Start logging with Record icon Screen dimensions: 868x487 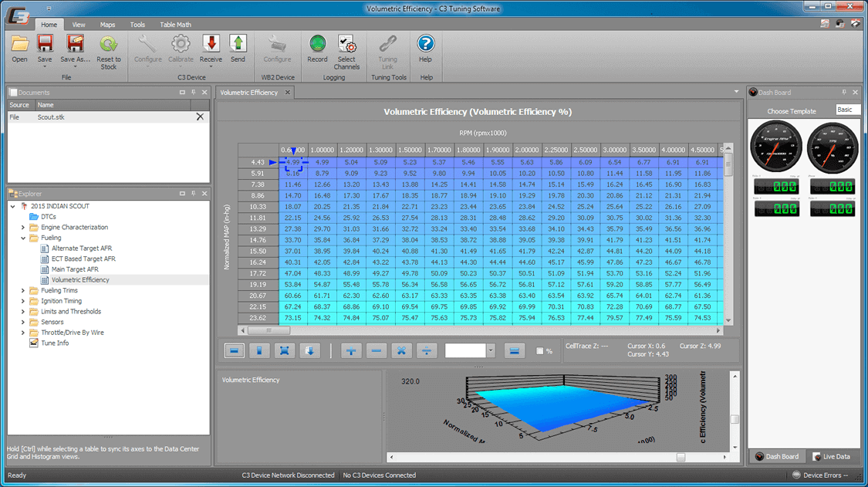pyautogui.click(x=318, y=44)
